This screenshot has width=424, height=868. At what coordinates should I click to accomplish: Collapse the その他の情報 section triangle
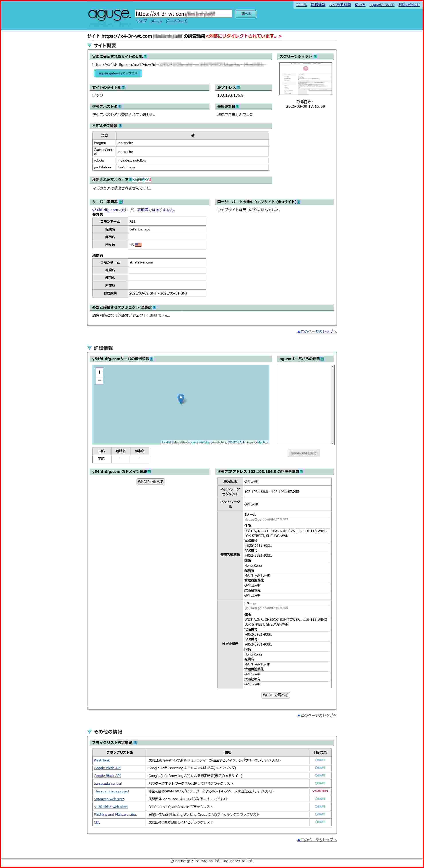pyautogui.click(x=89, y=731)
